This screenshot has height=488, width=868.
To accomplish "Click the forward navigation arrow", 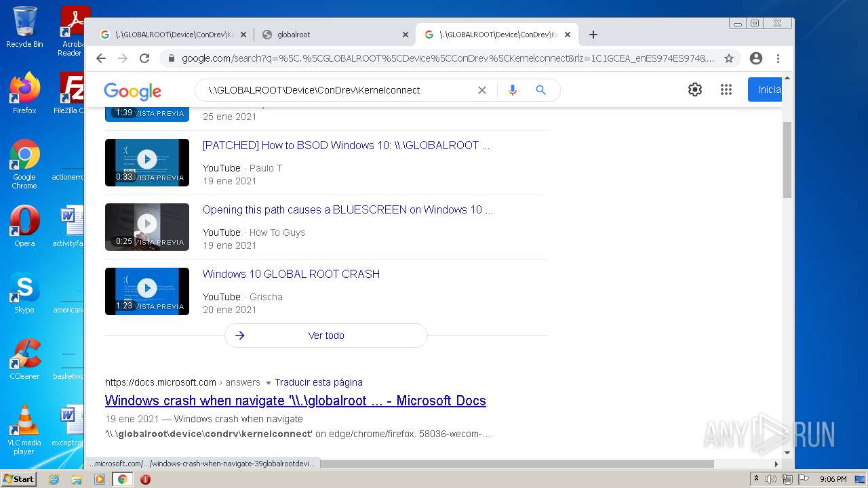I will click(123, 58).
